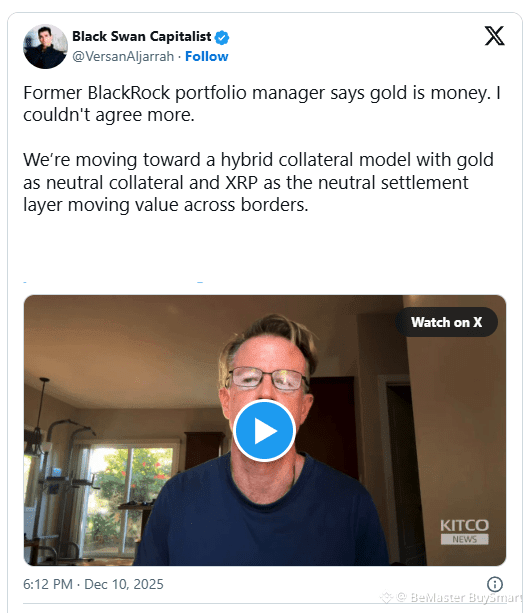Click the Watch on X button
The height and width of the screenshot is (613, 530).
446,322
